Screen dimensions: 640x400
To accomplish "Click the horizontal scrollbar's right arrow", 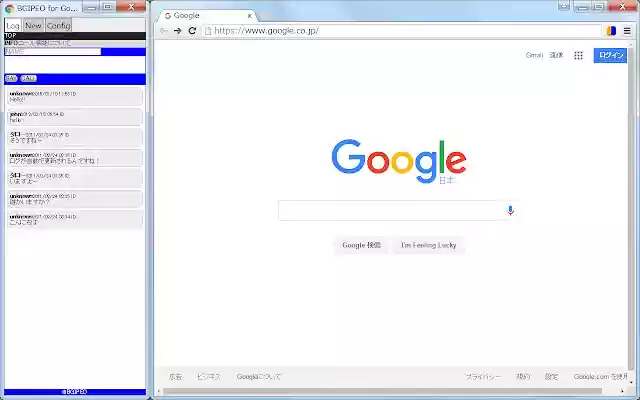I will tap(622, 391).
